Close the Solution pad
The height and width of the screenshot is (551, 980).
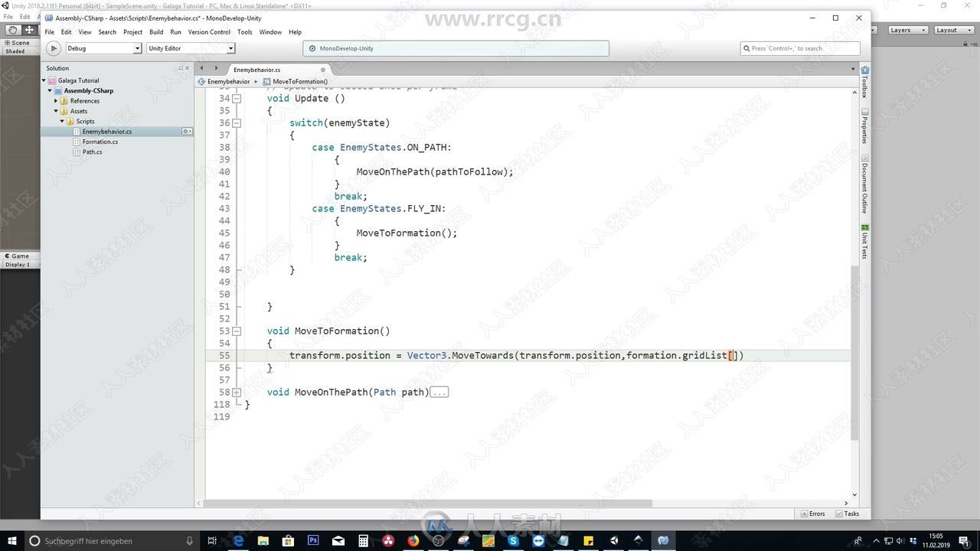tap(188, 68)
